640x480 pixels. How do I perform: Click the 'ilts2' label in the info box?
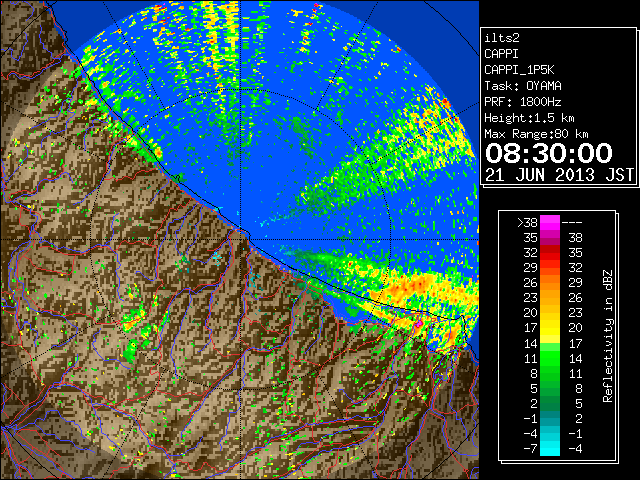coord(502,38)
